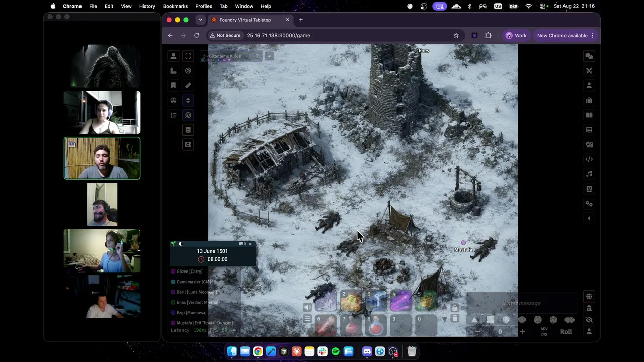Toggle the hotbar lock icon
The height and width of the screenshot is (362, 644).
pos(455,308)
